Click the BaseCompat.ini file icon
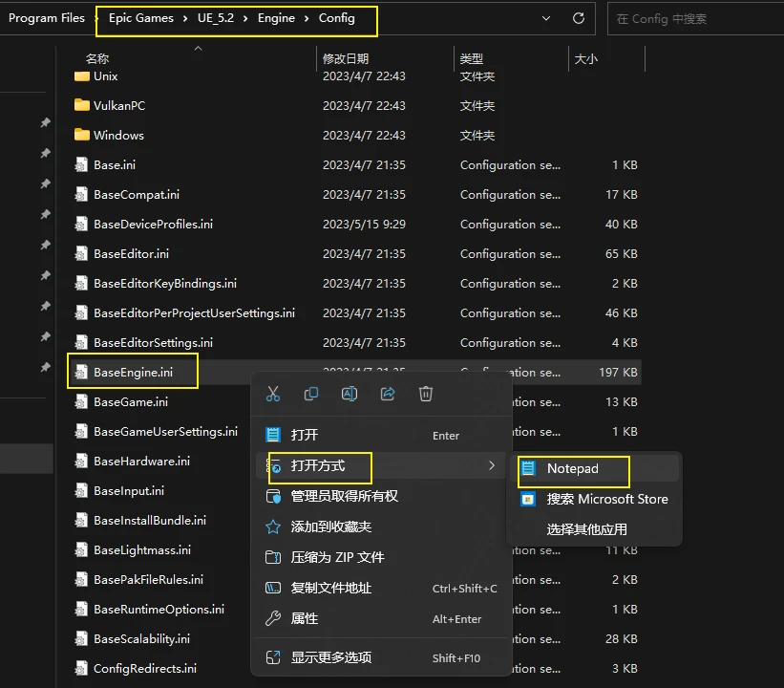This screenshot has height=688, width=784. point(81,194)
